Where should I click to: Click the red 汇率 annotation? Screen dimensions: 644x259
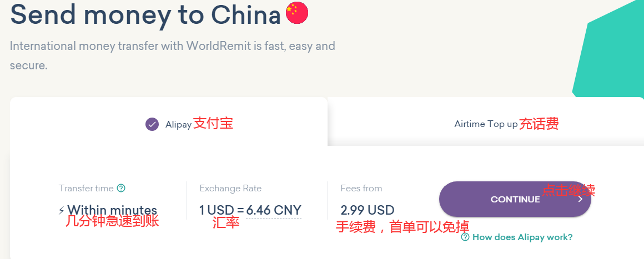226,223
